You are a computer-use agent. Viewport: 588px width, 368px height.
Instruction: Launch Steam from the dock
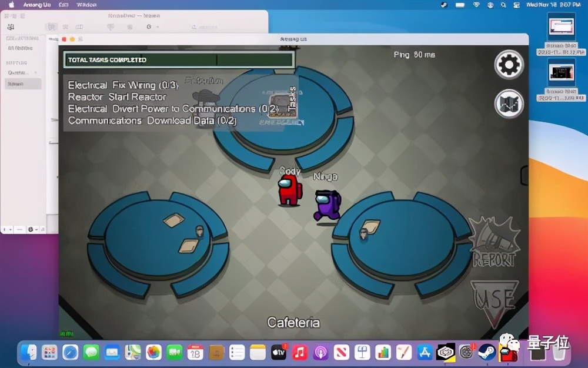click(x=487, y=352)
